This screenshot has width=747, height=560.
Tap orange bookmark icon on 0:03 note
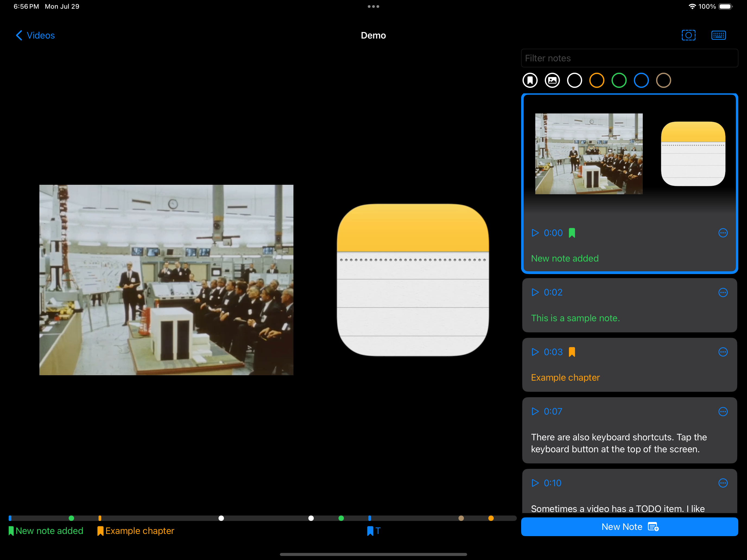click(x=572, y=352)
